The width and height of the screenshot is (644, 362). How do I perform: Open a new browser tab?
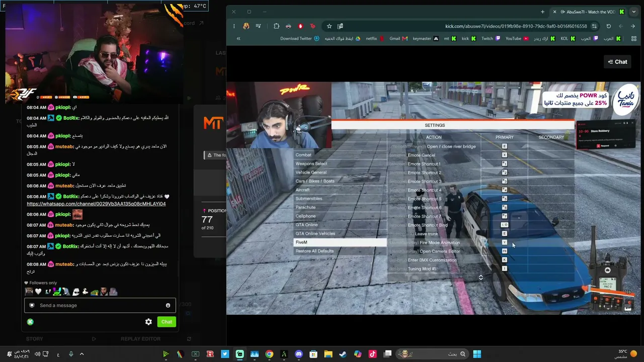point(542,12)
